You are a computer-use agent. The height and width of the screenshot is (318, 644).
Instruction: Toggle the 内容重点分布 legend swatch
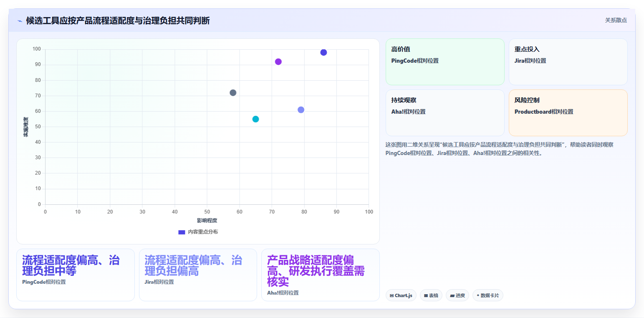tap(182, 232)
